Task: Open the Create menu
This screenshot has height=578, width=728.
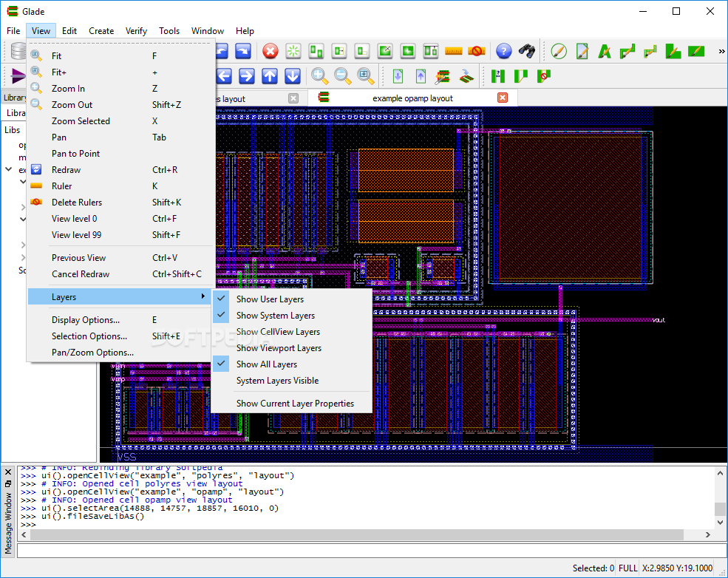Action: [101, 30]
